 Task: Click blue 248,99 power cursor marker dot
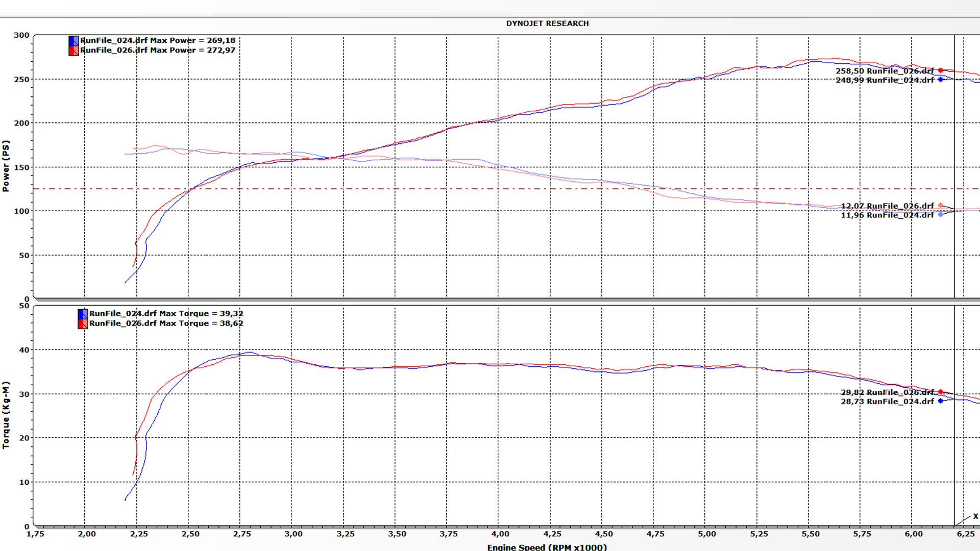click(x=940, y=80)
